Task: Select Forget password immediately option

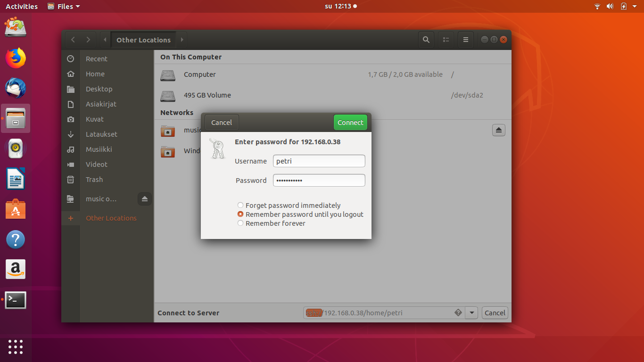Action: pyautogui.click(x=240, y=206)
